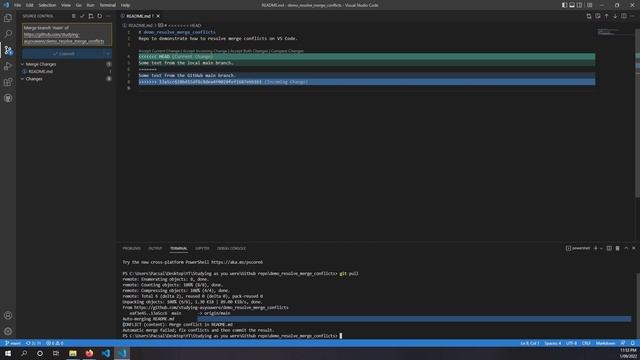Close the README.md editor tab
The width and height of the screenshot is (640, 360).
(x=158, y=16)
